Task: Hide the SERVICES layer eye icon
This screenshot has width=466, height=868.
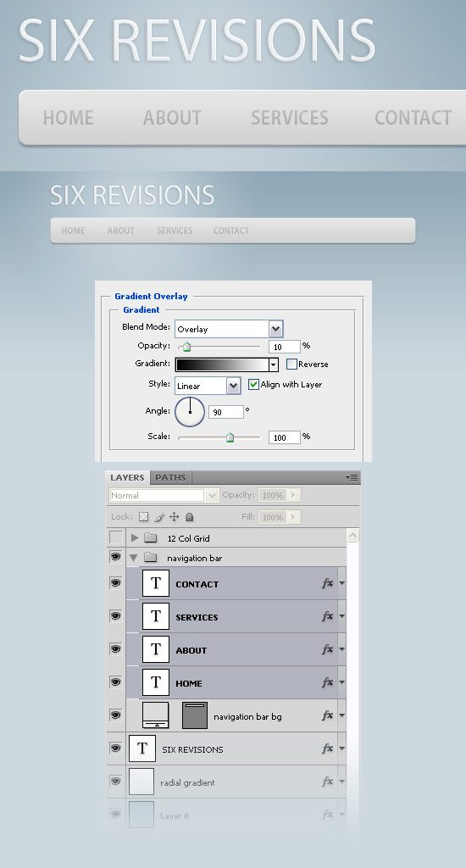Action: [x=116, y=615]
